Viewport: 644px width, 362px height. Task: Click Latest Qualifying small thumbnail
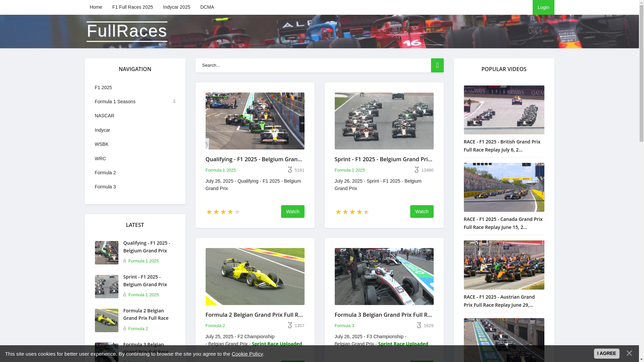click(x=106, y=253)
